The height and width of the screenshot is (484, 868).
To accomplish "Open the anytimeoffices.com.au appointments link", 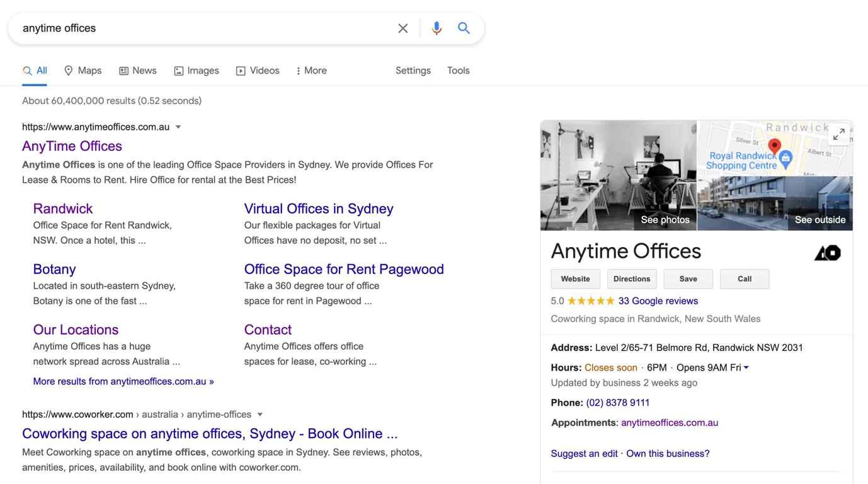I will click(x=670, y=423).
